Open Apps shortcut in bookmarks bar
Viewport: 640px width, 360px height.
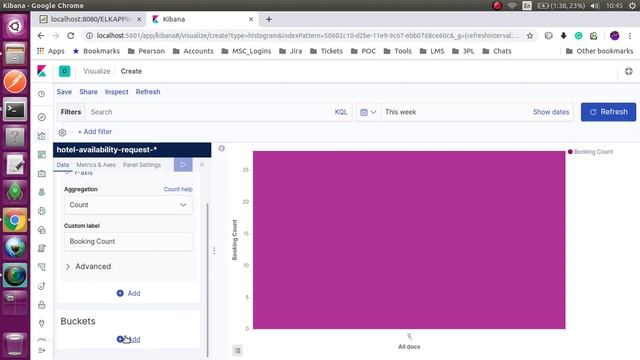pyautogui.click(x=51, y=51)
